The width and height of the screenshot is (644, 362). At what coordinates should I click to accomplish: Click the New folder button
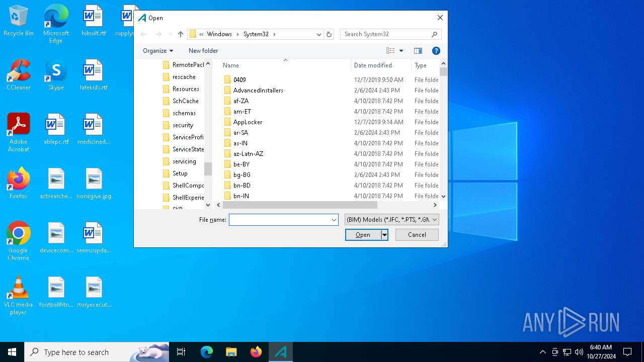[x=203, y=51]
